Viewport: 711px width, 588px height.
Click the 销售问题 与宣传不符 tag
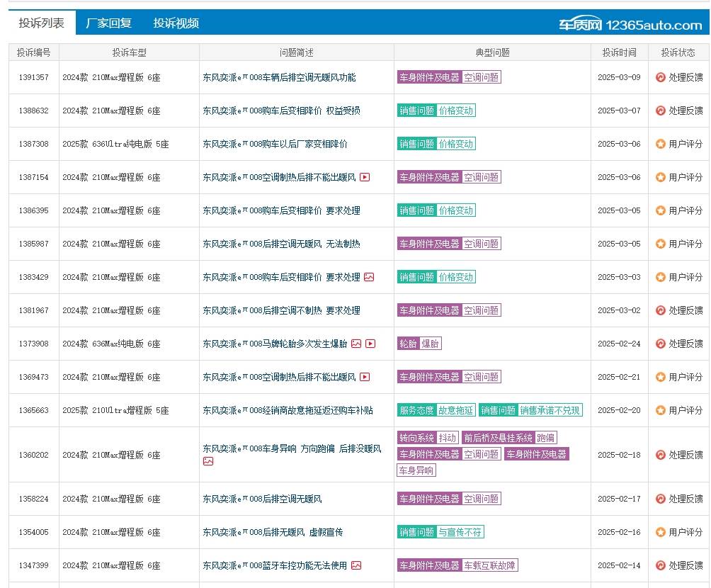tap(440, 532)
